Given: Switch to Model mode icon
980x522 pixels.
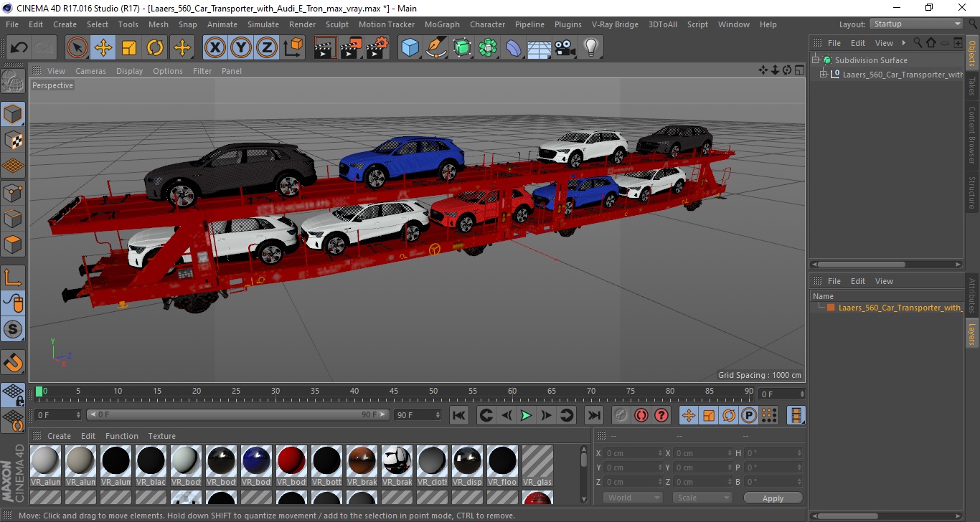Looking at the screenshot, I should [13, 114].
